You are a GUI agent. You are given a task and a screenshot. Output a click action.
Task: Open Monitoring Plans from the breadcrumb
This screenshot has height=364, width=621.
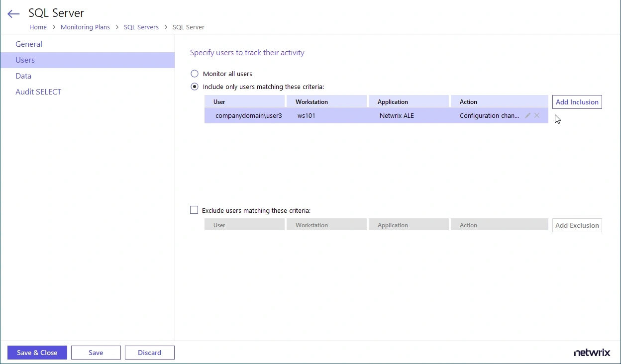[85, 27]
